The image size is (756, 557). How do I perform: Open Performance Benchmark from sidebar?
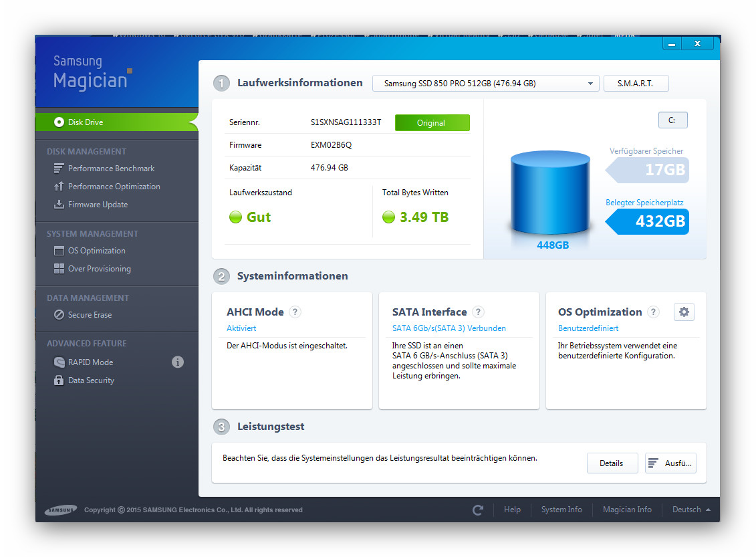pyautogui.click(x=111, y=169)
